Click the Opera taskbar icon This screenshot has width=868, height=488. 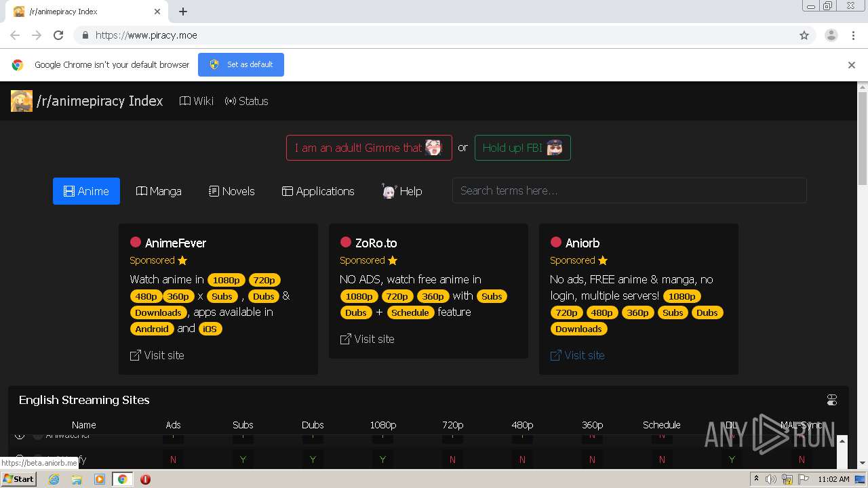[x=145, y=479]
